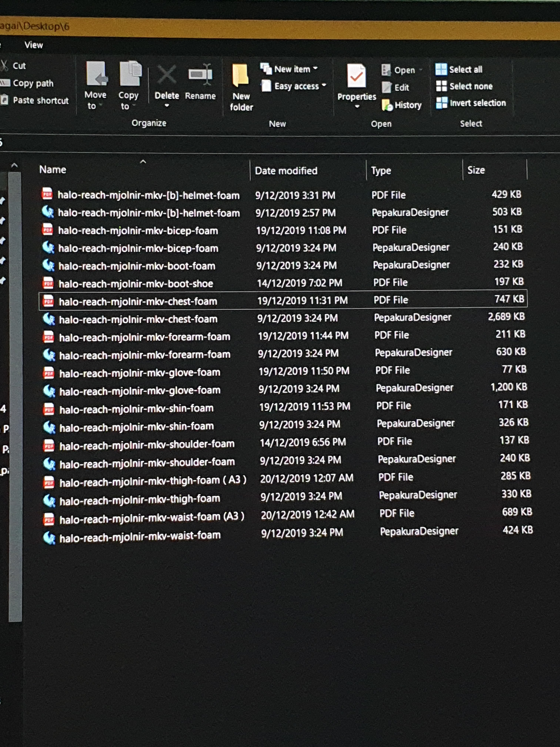Click PDF icon of thigh-foam ( A3 ) file
560x747 pixels.
pyautogui.click(x=49, y=482)
